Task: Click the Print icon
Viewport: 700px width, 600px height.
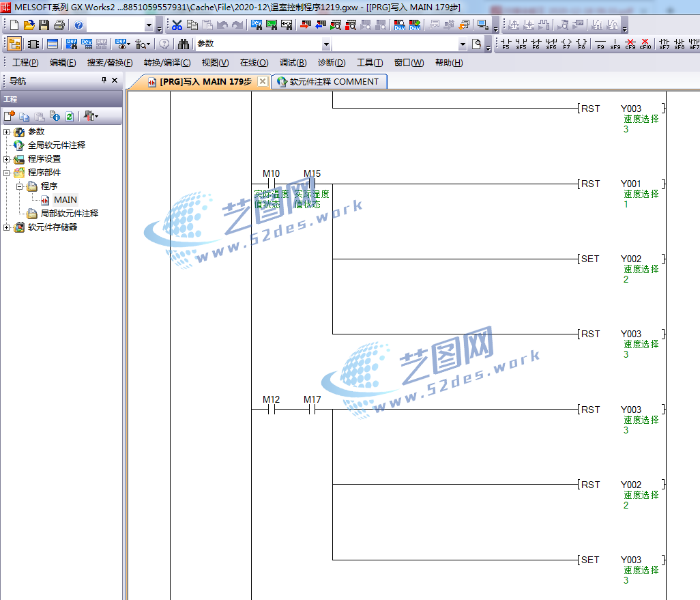Action: (59, 25)
